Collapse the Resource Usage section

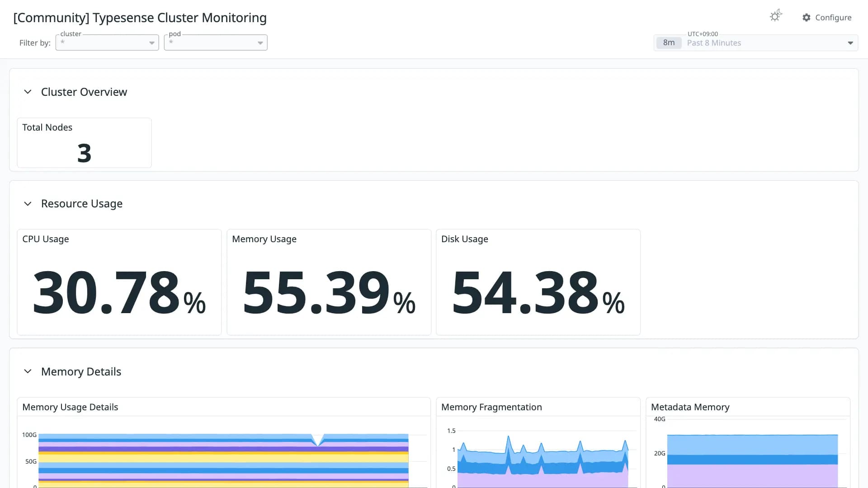point(28,204)
